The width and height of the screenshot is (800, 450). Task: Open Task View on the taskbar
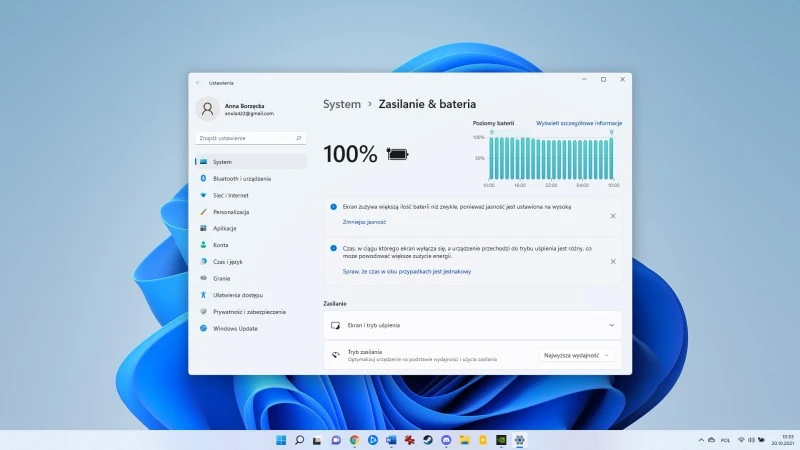317,440
